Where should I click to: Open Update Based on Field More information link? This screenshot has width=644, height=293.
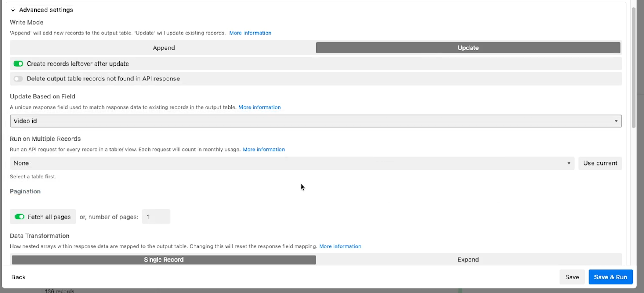tap(260, 107)
